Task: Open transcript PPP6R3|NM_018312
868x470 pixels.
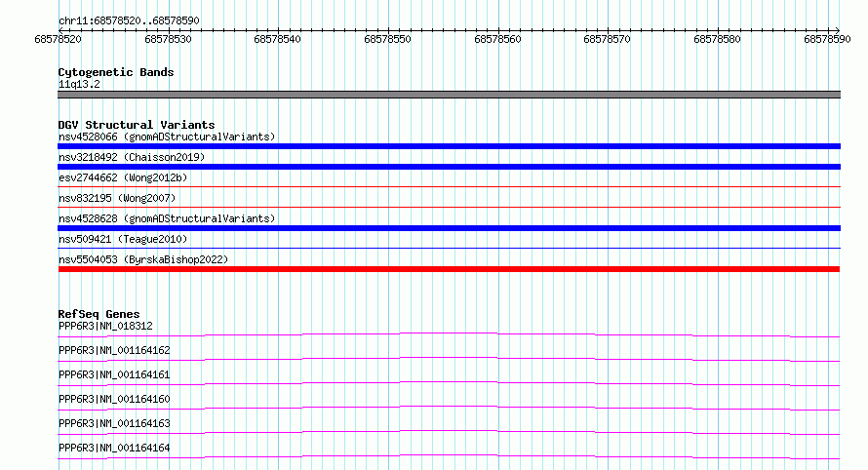Action: (x=105, y=326)
